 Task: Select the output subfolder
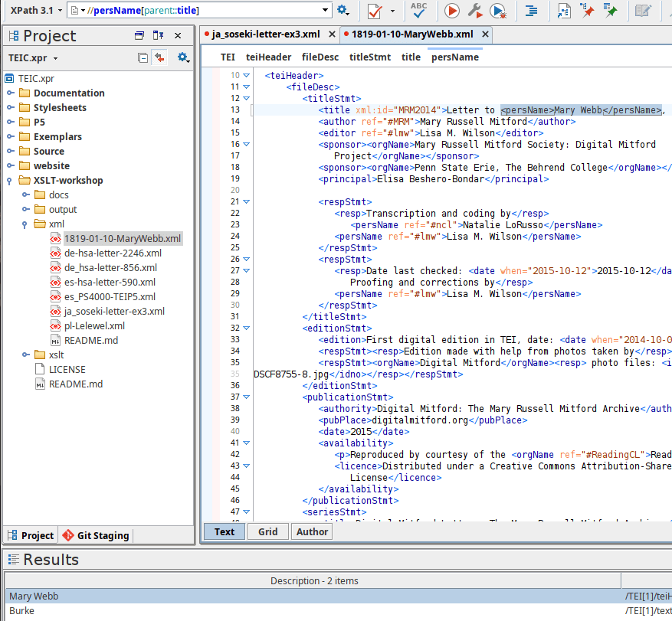pyautogui.click(x=63, y=210)
